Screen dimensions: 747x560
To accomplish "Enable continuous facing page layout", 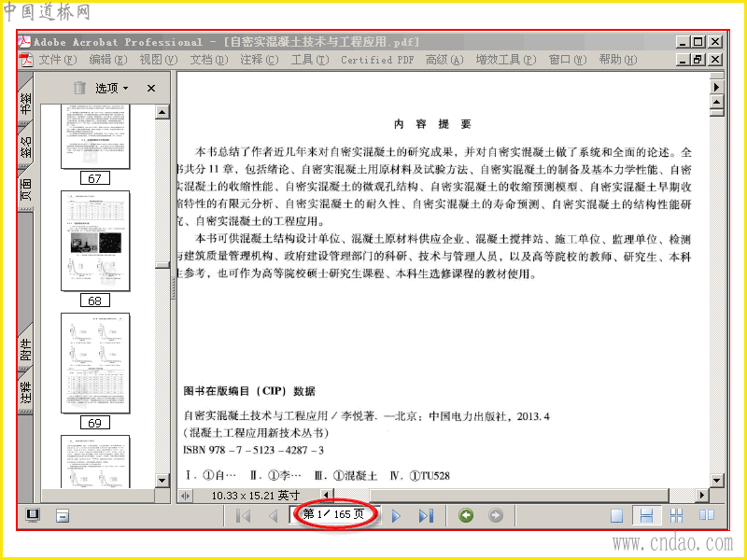I will point(676,516).
